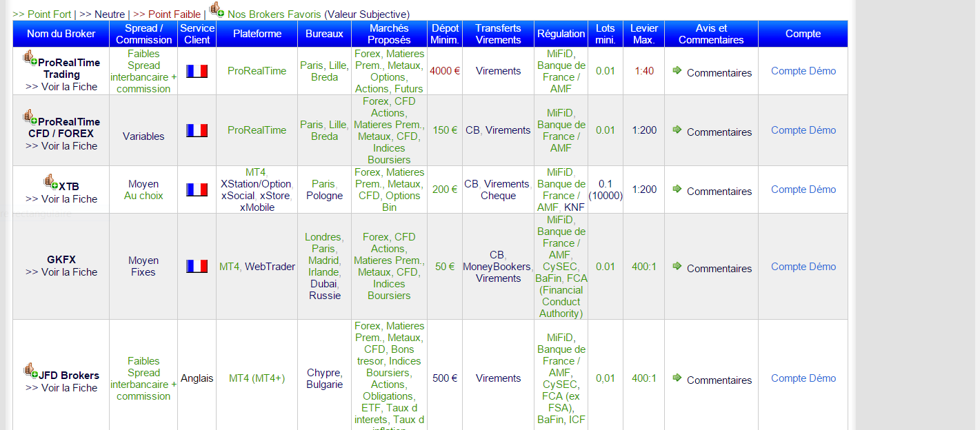Screen dimensions: 980x430
Task: Click French flag in GKFX row
Action: (197, 266)
